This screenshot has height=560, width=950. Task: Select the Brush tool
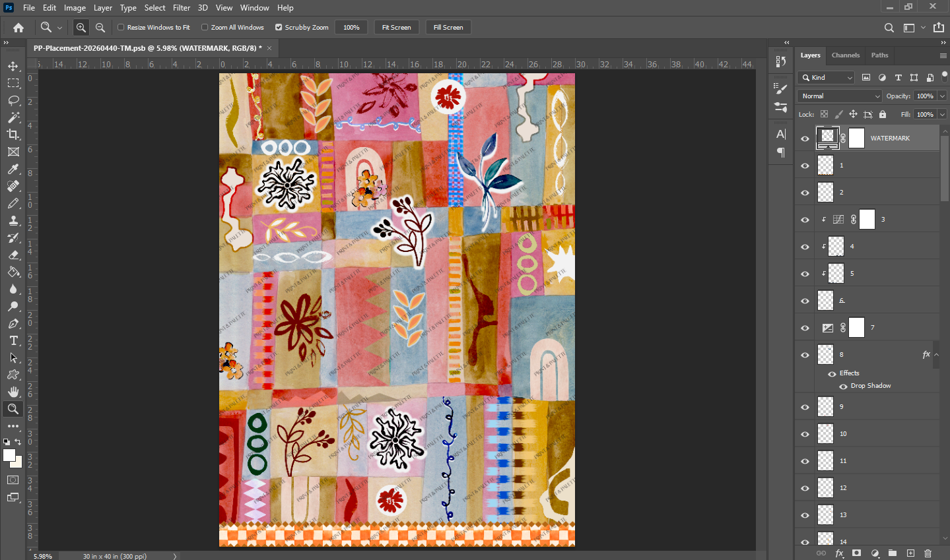[13, 203]
